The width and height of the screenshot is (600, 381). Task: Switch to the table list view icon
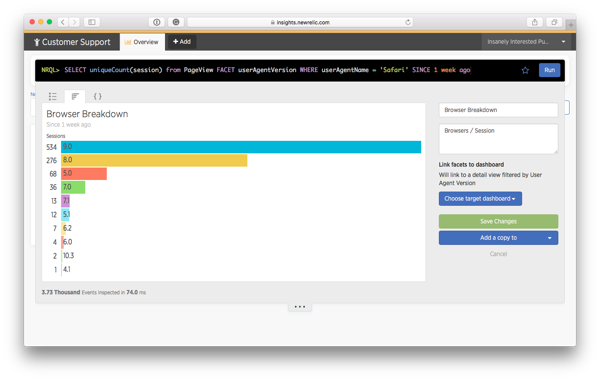point(52,96)
